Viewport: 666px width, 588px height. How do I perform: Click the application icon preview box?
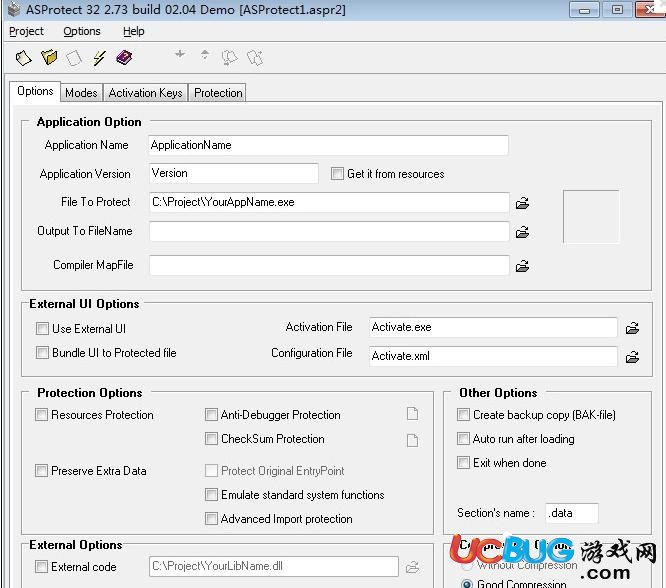point(591,217)
